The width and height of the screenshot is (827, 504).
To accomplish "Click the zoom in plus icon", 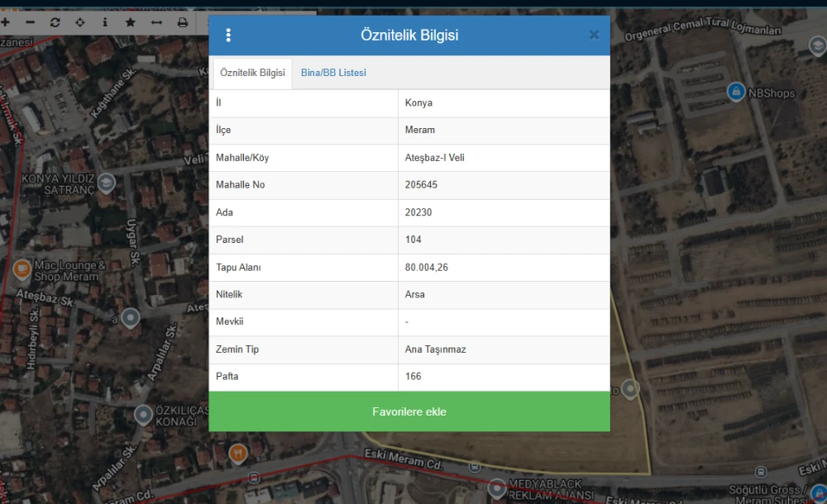I will pos(5,22).
